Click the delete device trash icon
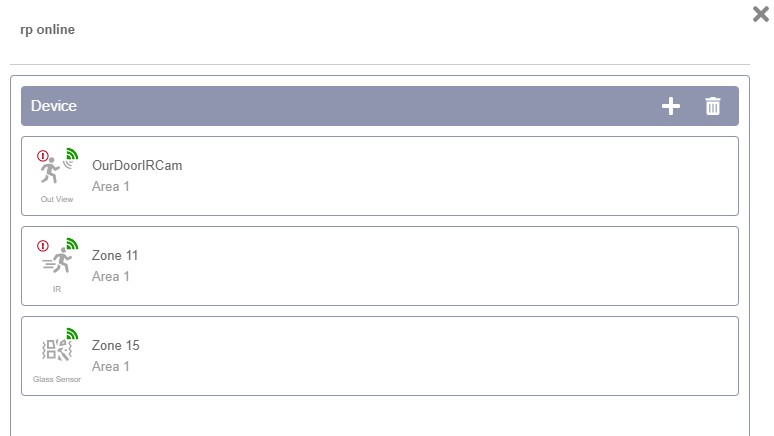Viewport: 774px width, 436px height. point(713,106)
